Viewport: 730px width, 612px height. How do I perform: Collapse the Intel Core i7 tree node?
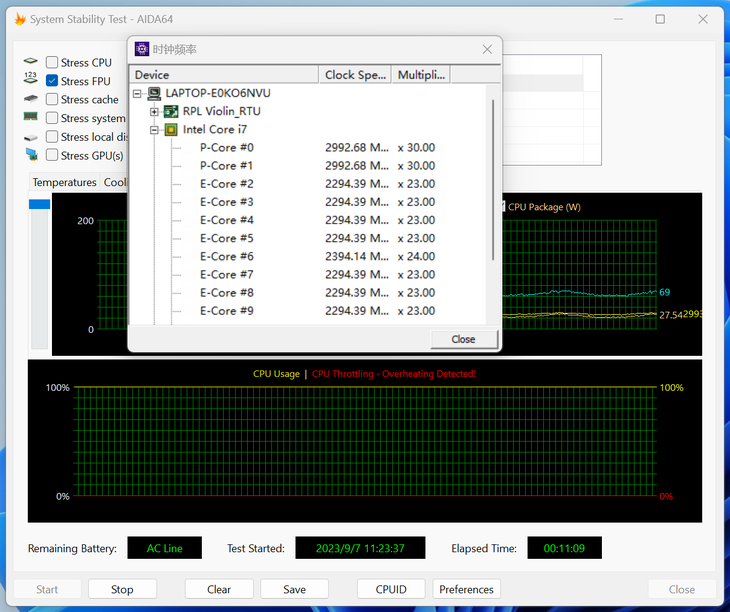(154, 130)
